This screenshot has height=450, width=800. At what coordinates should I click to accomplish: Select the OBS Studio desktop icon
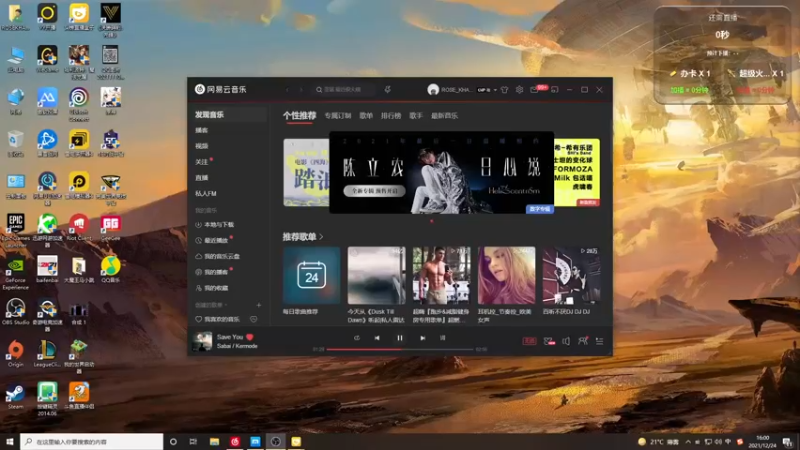click(x=15, y=312)
